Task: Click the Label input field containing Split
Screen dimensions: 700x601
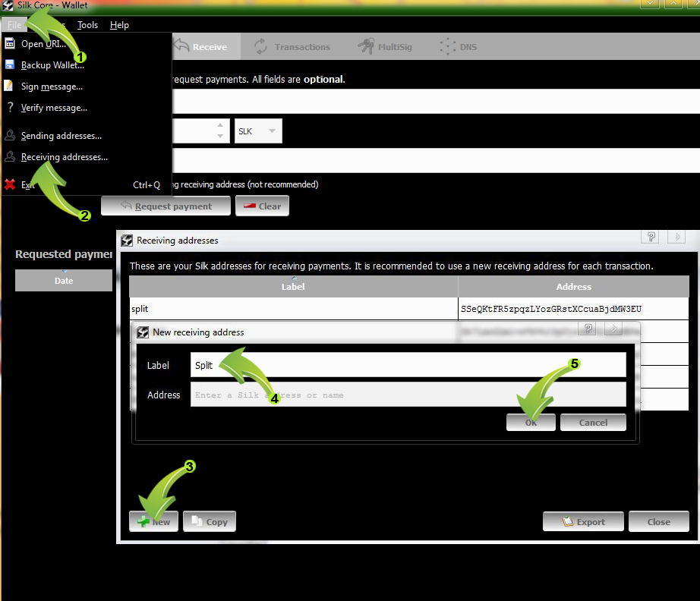Action: coord(408,365)
